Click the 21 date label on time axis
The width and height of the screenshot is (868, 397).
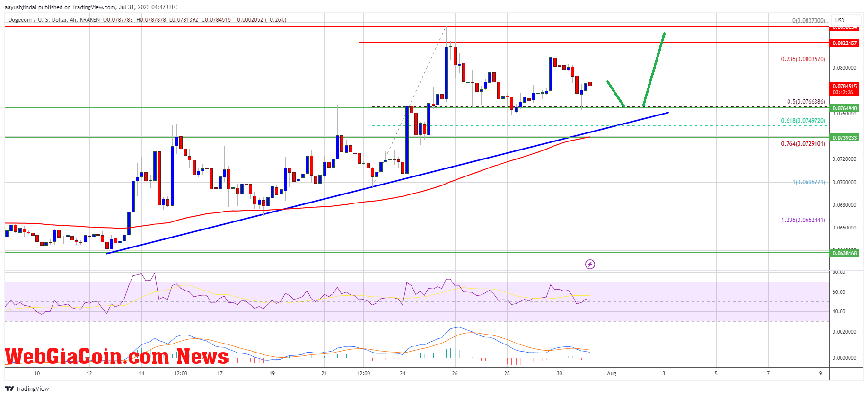click(x=324, y=373)
